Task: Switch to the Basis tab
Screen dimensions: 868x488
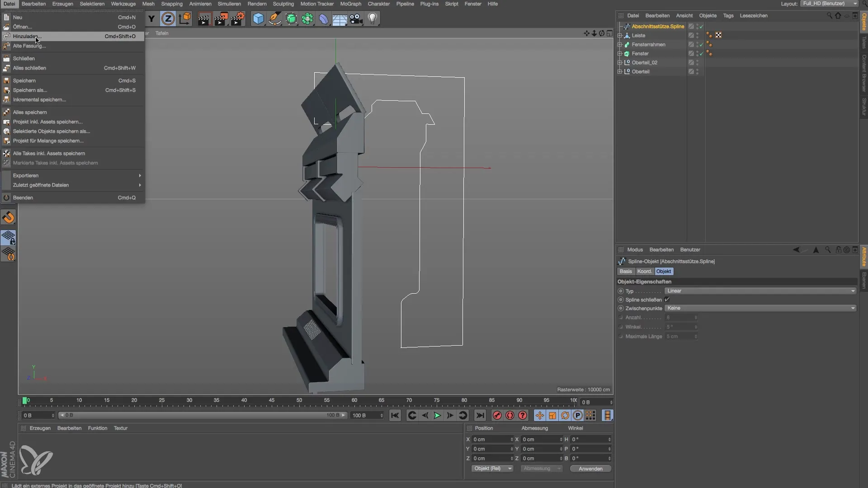Action: click(626, 271)
